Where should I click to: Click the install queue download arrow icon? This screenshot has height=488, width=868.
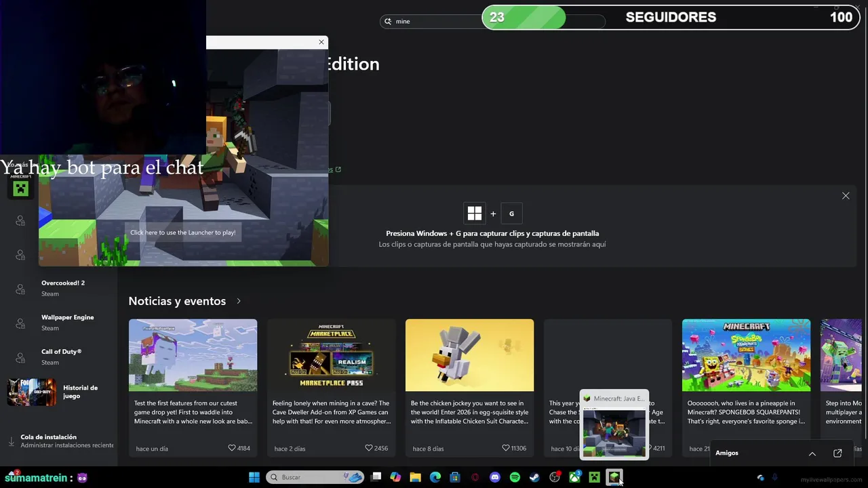point(12,441)
